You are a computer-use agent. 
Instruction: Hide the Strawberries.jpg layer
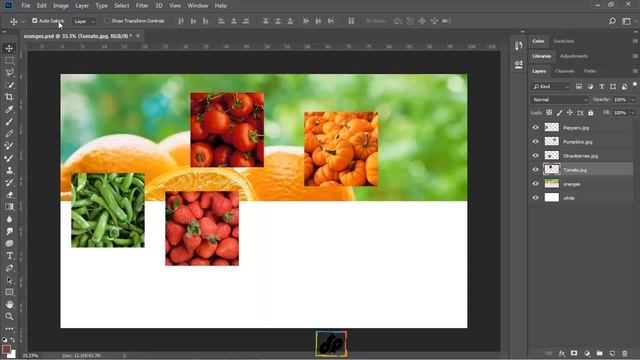[536, 156]
